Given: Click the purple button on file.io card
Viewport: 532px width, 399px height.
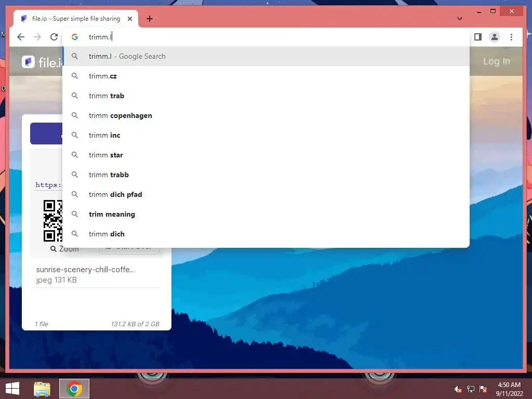Looking at the screenshot, I should pos(46,134).
